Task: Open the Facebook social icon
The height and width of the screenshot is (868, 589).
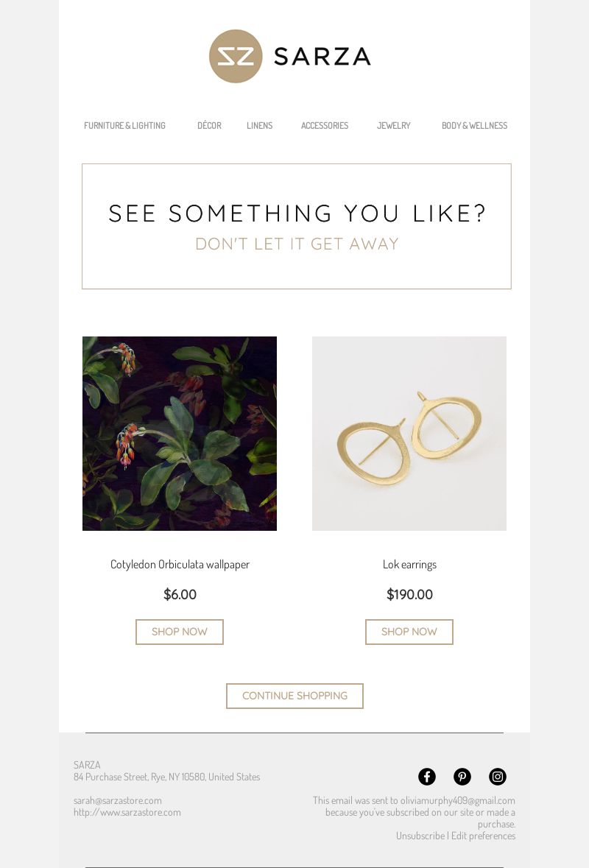Action: coord(427,777)
